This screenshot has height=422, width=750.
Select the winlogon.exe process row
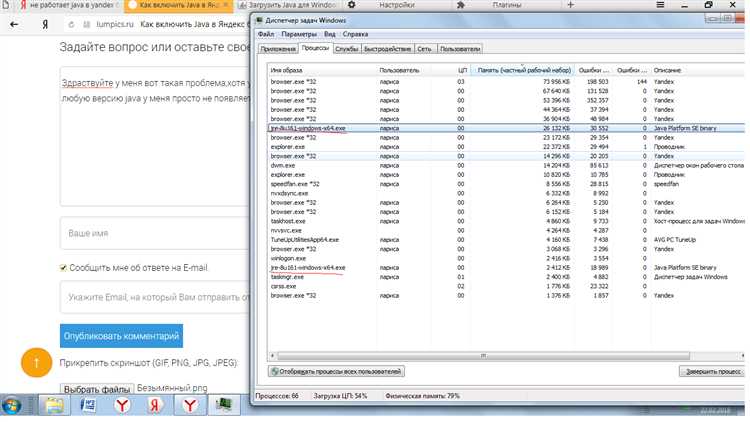[x=506, y=258]
